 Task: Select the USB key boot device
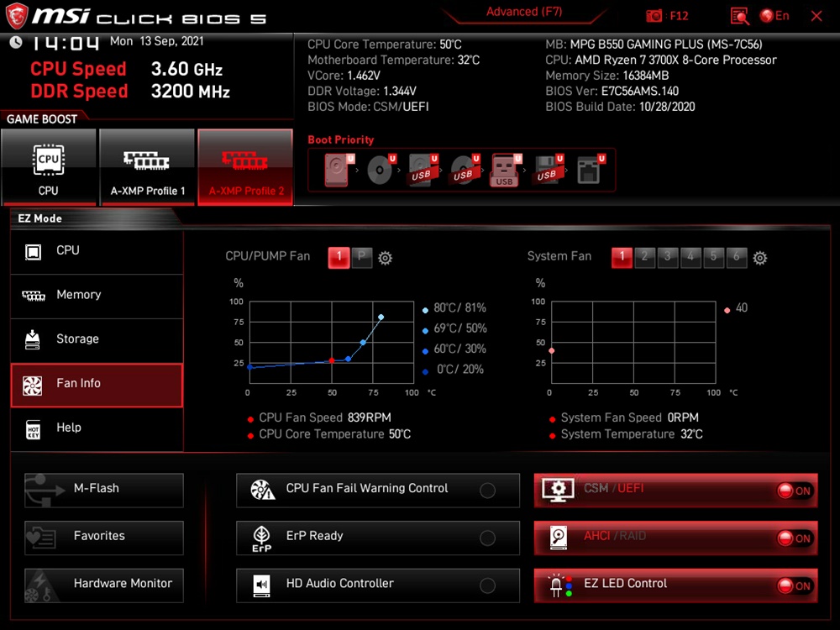click(x=506, y=171)
